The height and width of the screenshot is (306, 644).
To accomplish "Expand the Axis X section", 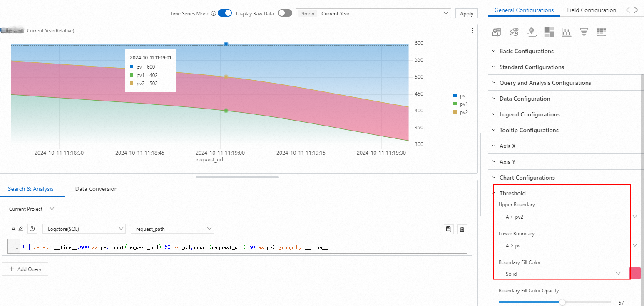I will click(566, 146).
